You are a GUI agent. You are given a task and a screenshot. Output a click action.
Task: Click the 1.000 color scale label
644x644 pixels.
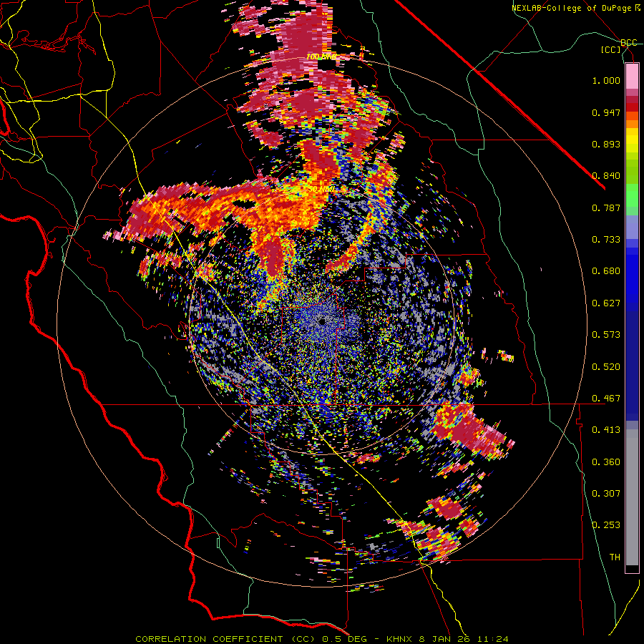coord(606,80)
